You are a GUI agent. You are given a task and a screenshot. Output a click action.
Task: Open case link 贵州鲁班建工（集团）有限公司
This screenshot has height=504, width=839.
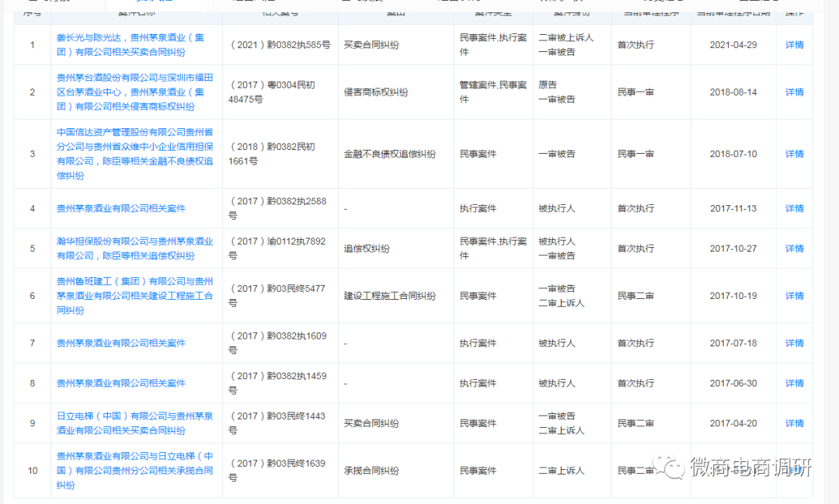(135, 296)
